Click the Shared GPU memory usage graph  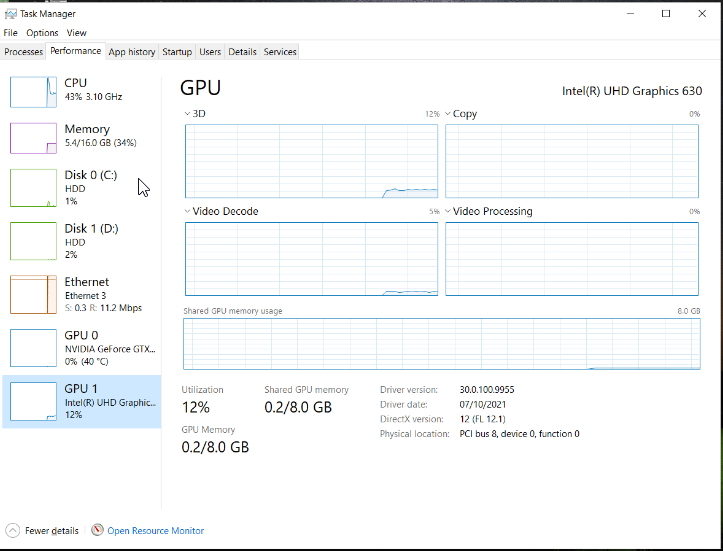point(442,344)
